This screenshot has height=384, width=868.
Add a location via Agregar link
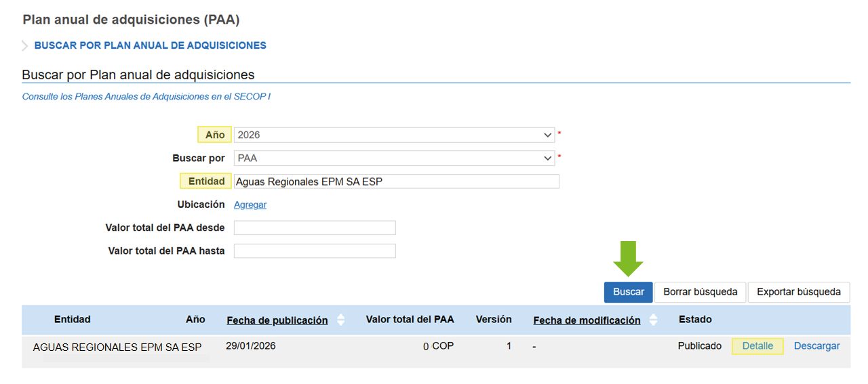pyautogui.click(x=250, y=205)
